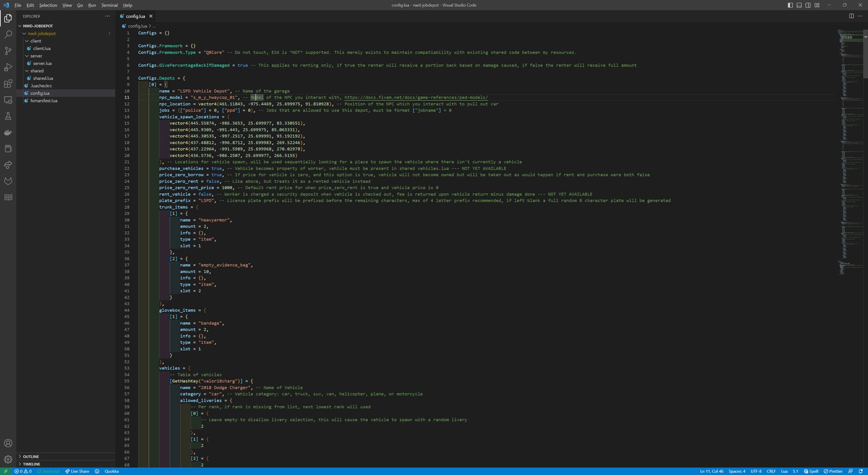Open the Testing flask icon view

coord(8,116)
